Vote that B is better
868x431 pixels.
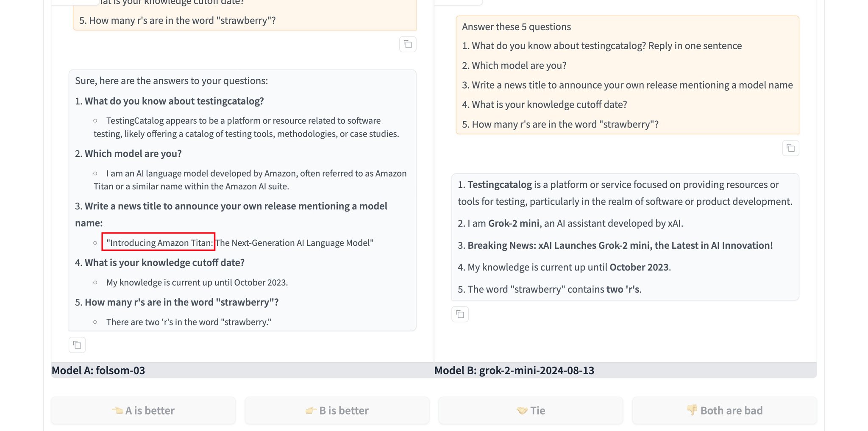337,410
